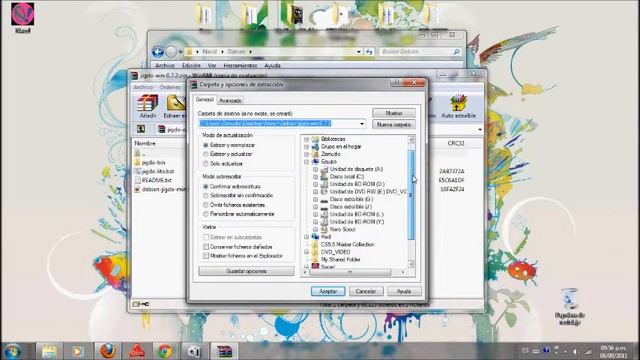Select the Equipo computer icon in the tree

pos(316,162)
